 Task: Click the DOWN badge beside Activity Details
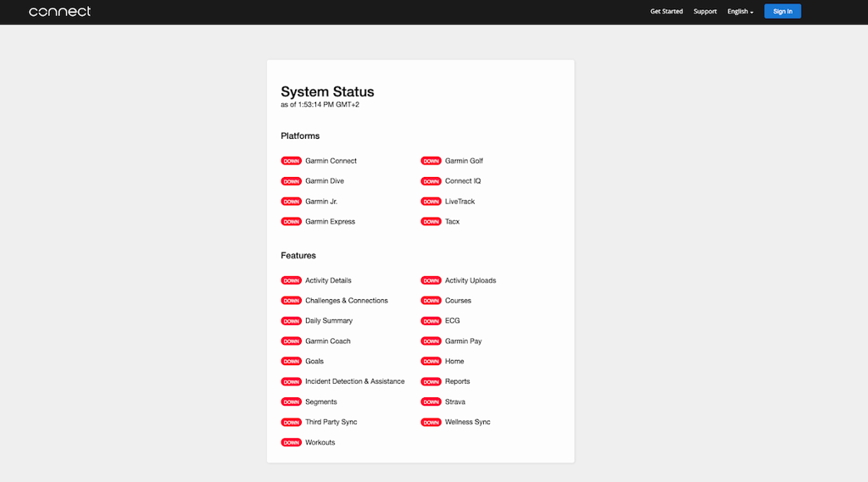pyautogui.click(x=292, y=280)
